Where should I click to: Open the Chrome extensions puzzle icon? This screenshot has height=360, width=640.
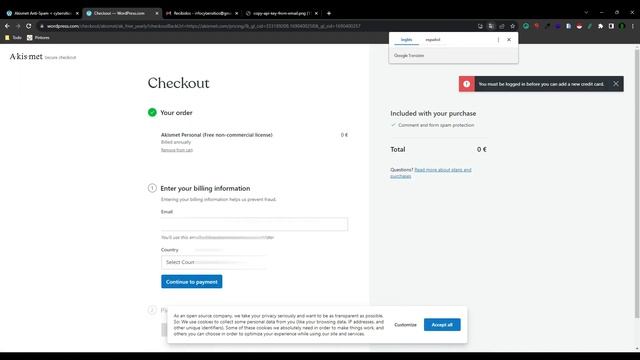click(x=600, y=26)
